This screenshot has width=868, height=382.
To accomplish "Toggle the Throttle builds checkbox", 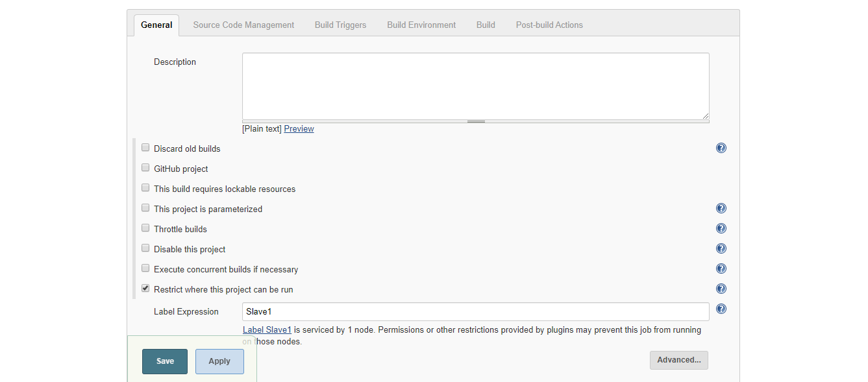I will [x=145, y=228].
